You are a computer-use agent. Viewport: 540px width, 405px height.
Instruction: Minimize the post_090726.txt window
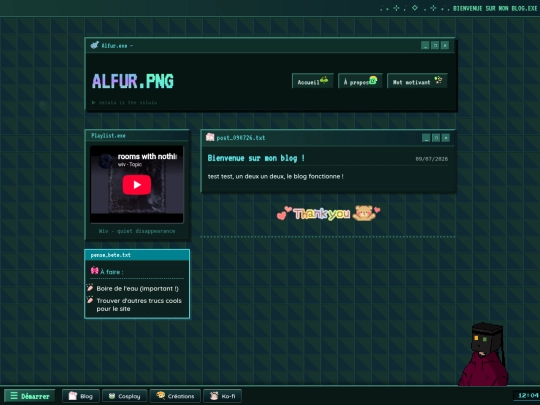pyautogui.click(x=426, y=138)
